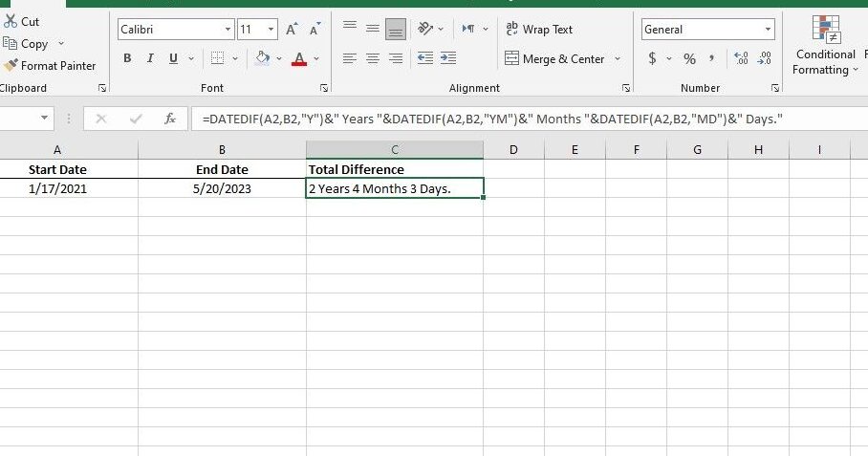Screen dimensions: 868x456
Task: Align text left in cell
Action: (349, 58)
